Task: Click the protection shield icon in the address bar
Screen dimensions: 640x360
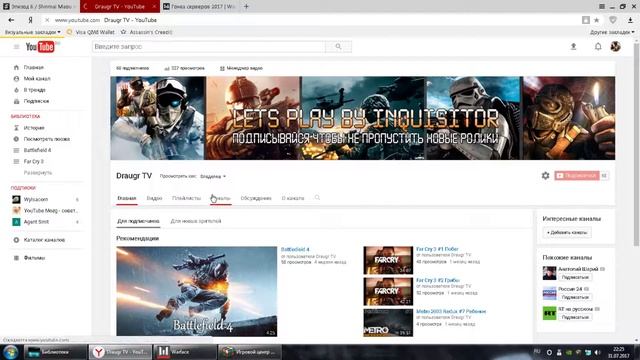Action: coord(613,20)
